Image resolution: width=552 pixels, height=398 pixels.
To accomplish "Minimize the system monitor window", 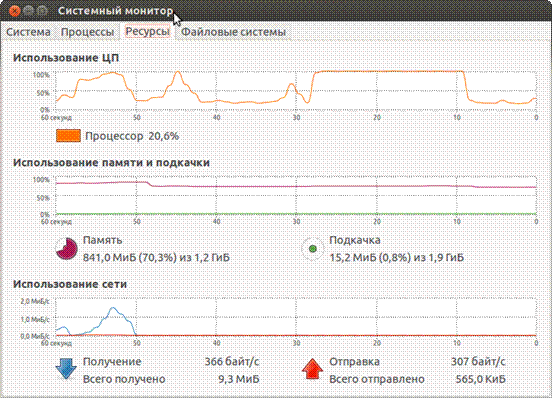I will (29, 11).
